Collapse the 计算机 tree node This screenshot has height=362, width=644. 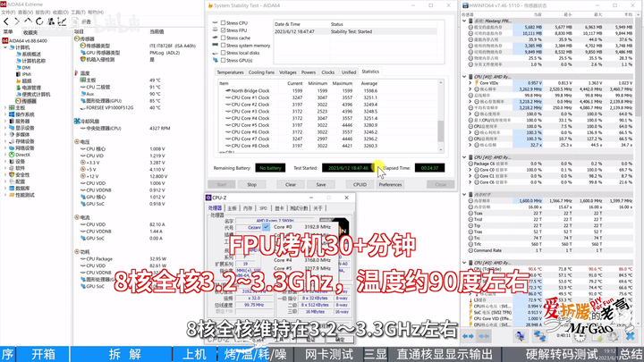pos(5,47)
